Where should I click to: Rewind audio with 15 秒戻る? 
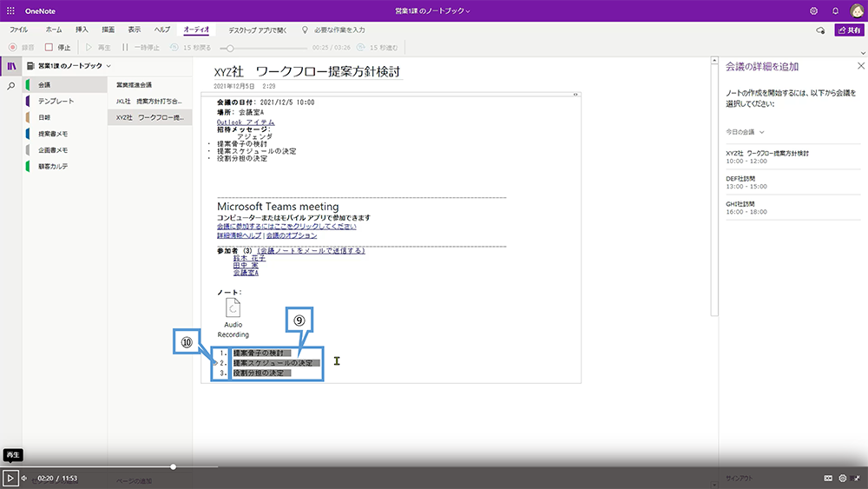tap(190, 48)
